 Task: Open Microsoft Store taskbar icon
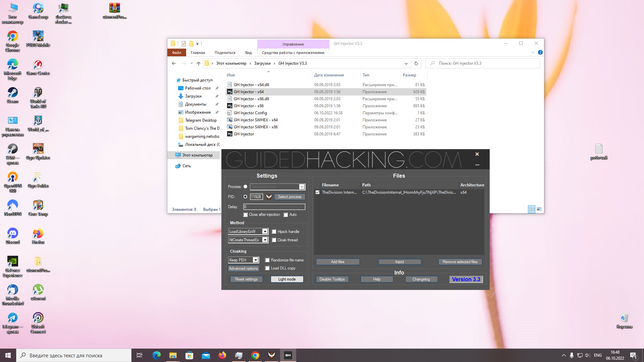190,355
